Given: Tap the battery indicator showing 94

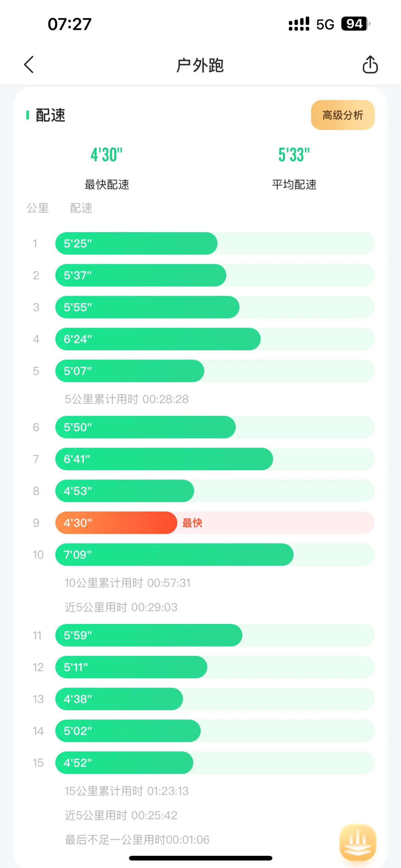Looking at the screenshot, I should coord(355,24).
